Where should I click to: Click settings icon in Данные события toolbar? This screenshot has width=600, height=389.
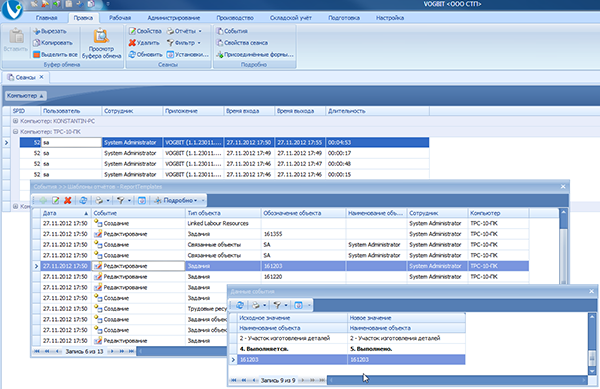tap(298, 305)
